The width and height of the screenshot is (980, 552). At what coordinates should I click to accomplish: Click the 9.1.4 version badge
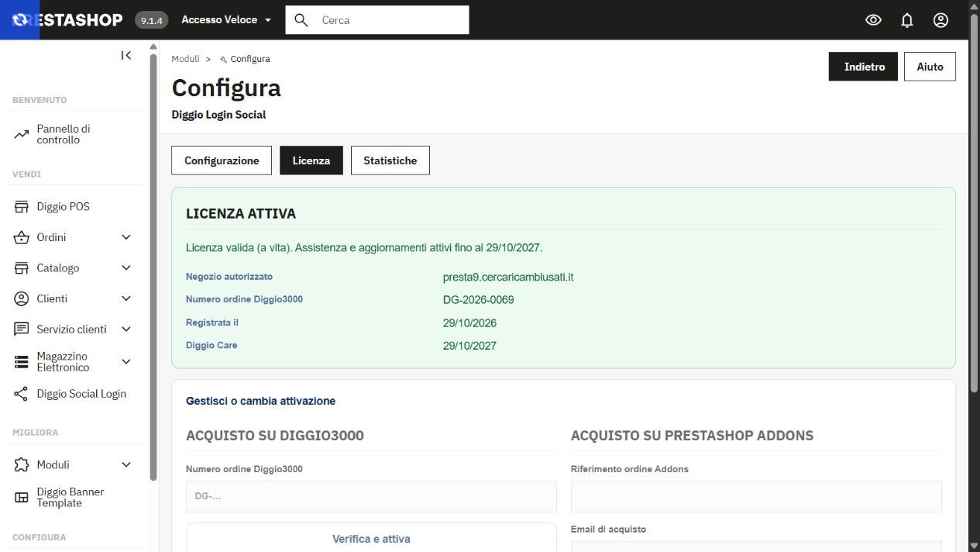[152, 20]
